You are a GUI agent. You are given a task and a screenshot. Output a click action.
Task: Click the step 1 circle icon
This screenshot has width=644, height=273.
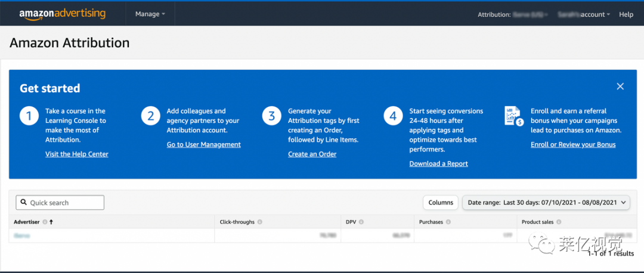[29, 116]
